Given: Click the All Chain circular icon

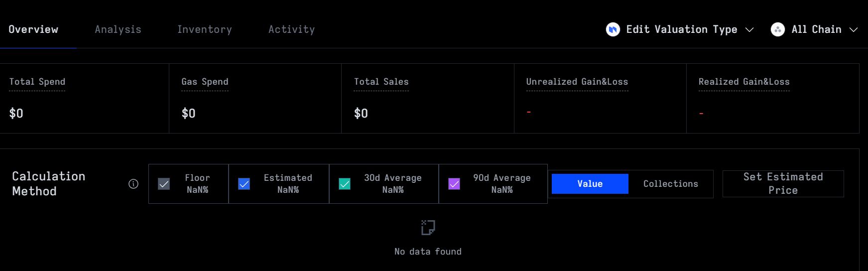Looking at the screenshot, I should point(777,30).
